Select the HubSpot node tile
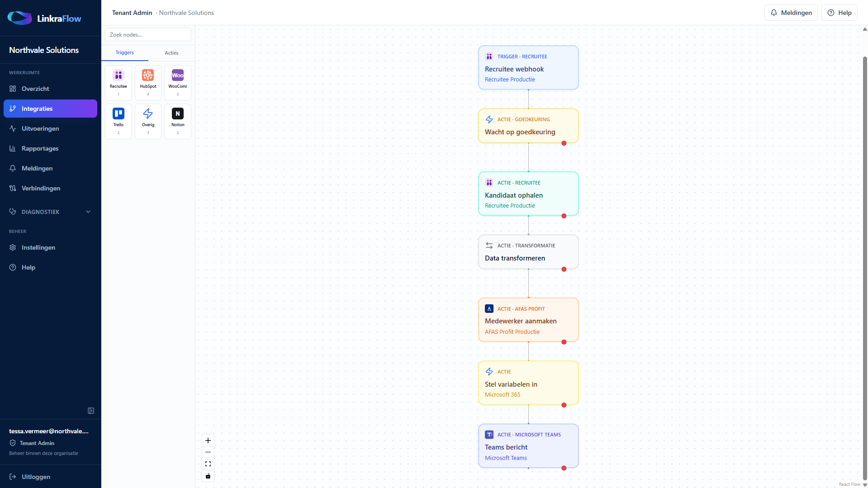The width and height of the screenshot is (868, 488). coord(148,83)
